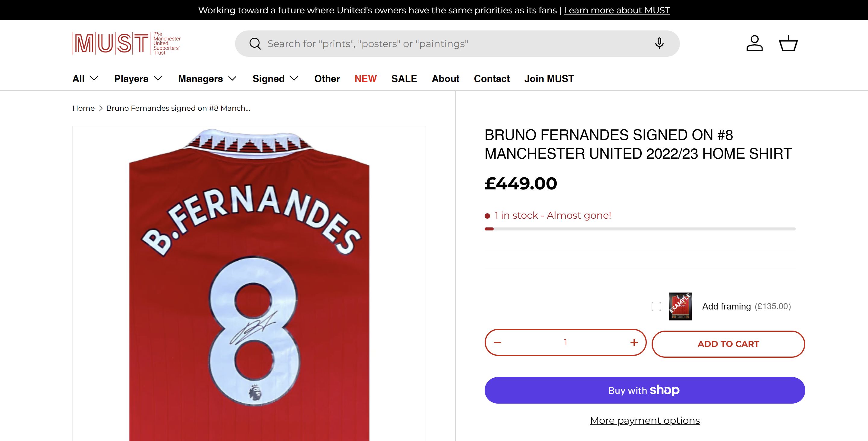This screenshot has height=441, width=868.
Task: Click the stock level progress bar
Action: pyautogui.click(x=640, y=229)
